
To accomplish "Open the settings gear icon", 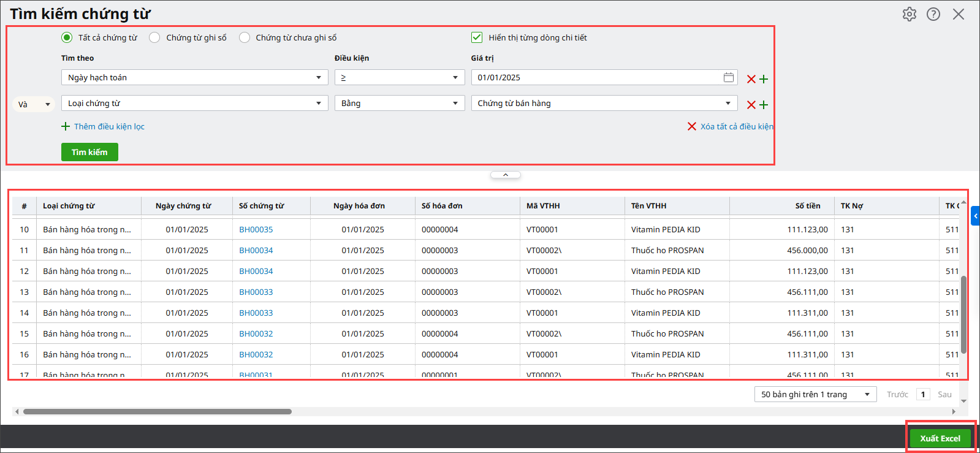I will click(909, 14).
